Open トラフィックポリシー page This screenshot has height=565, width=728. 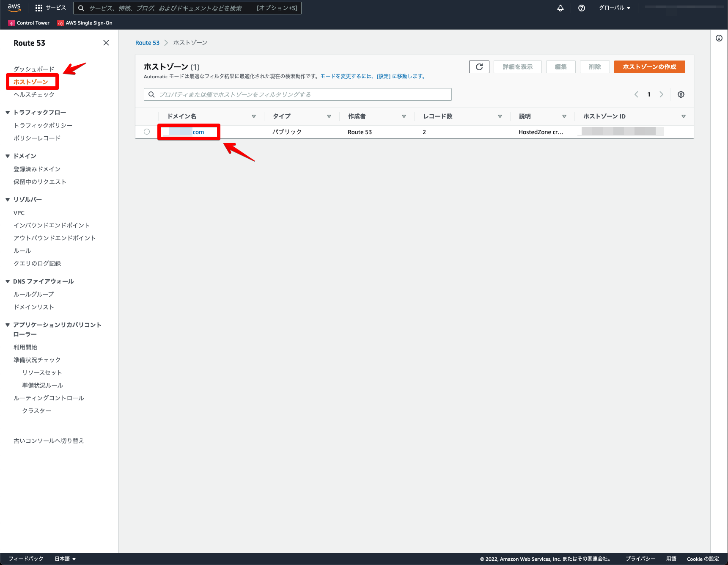[43, 125]
